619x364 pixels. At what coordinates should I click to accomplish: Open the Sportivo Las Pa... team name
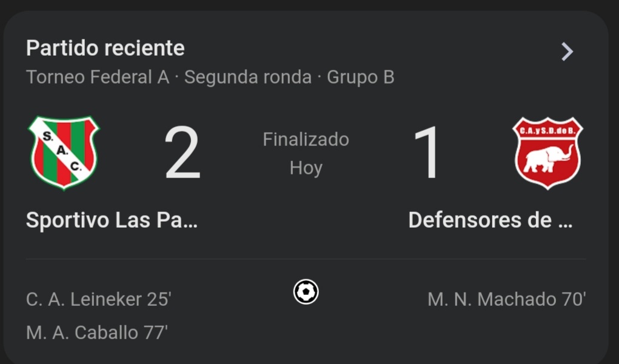(112, 220)
